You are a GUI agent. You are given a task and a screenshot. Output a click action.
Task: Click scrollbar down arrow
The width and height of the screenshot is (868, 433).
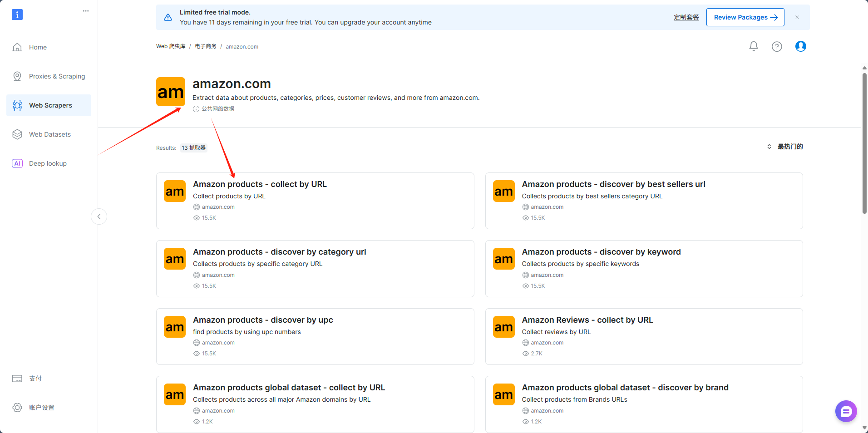[864, 428]
